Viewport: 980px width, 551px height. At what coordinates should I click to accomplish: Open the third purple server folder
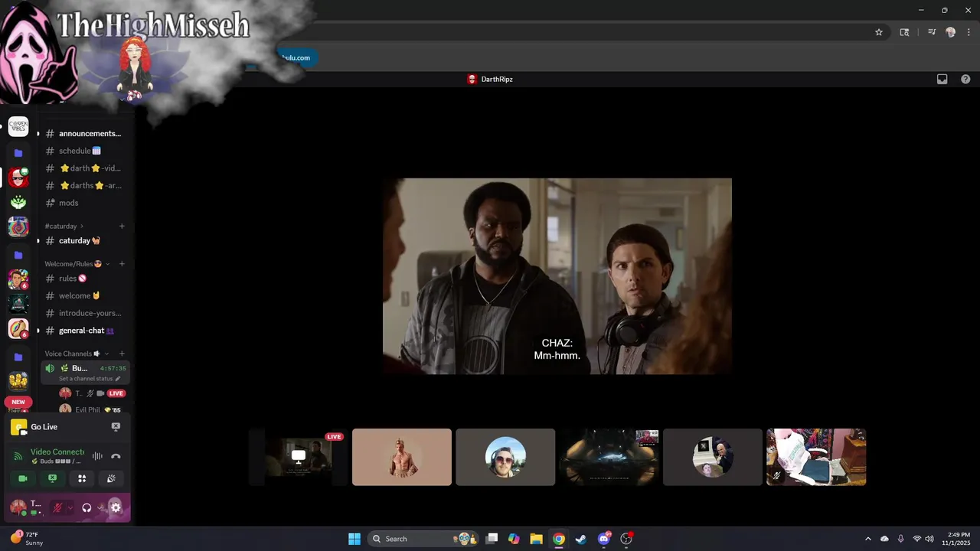click(18, 357)
